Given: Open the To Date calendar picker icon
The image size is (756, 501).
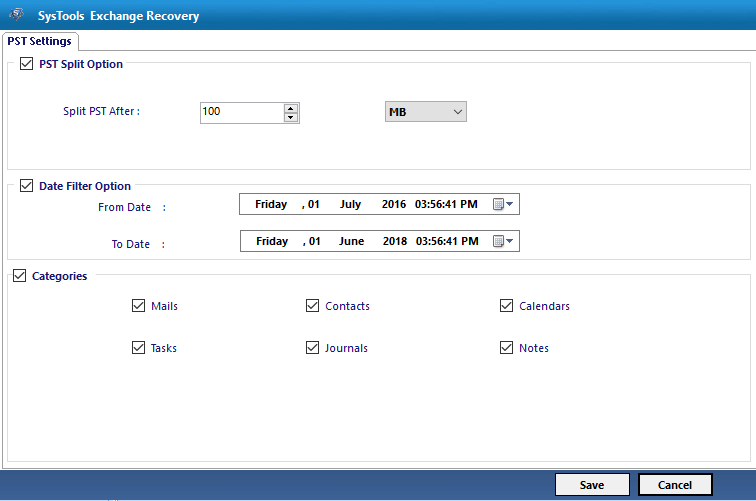Looking at the screenshot, I should 503,242.
